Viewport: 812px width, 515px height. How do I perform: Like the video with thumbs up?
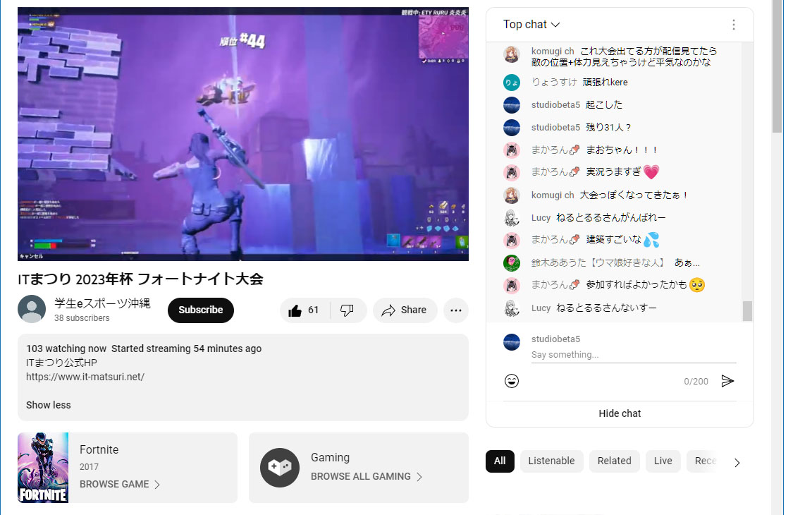coord(304,310)
